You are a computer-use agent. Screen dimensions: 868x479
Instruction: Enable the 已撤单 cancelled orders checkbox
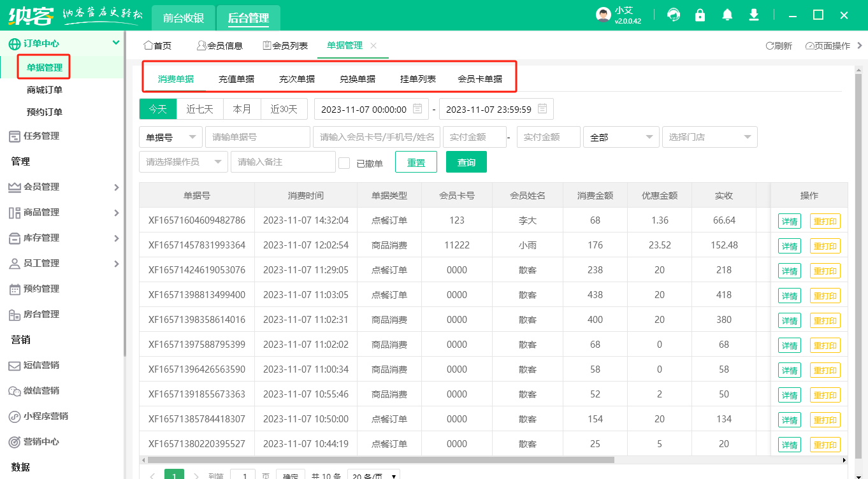point(344,162)
